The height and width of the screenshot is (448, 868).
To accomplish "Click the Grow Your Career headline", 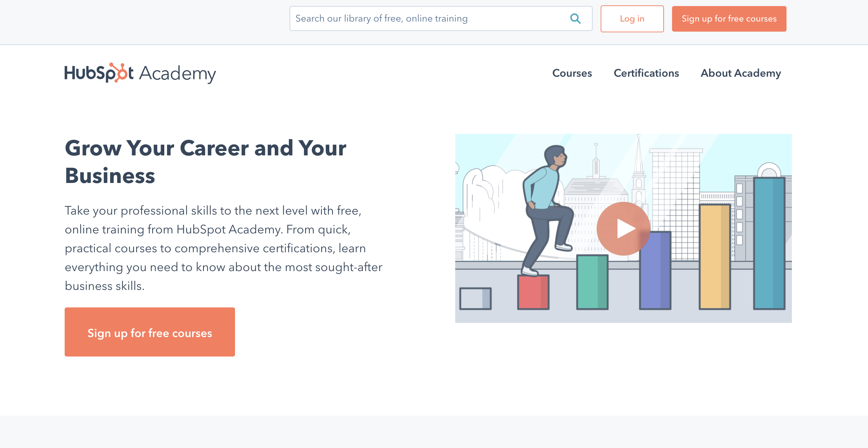I will coord(205,161).
